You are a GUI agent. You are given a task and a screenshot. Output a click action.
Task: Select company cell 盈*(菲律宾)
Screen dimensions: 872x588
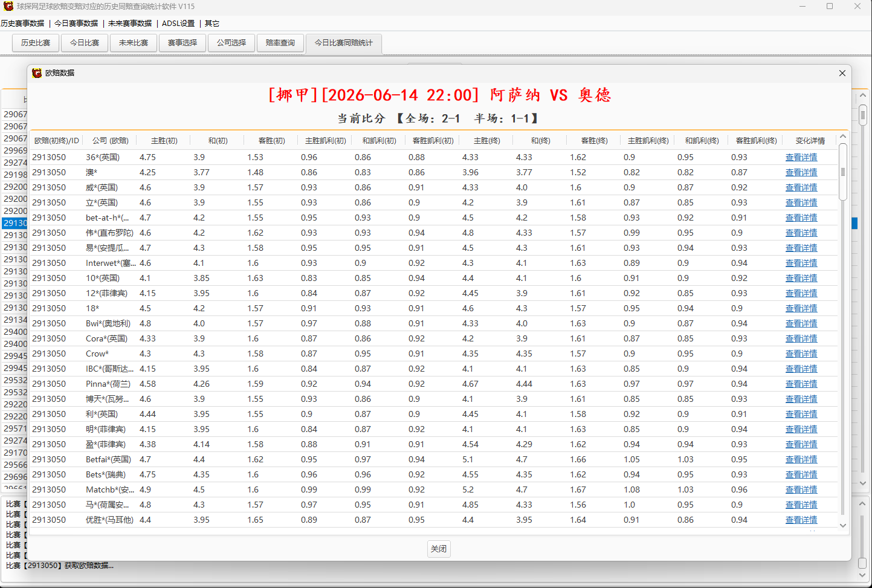(x=110, y=444)
